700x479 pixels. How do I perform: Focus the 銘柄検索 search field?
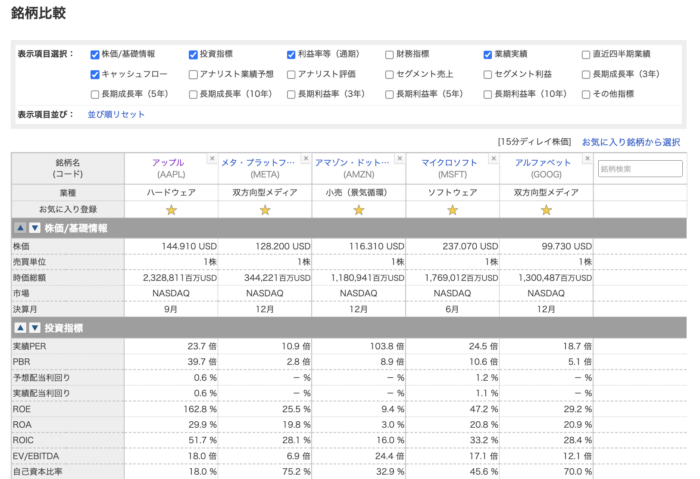640,169
